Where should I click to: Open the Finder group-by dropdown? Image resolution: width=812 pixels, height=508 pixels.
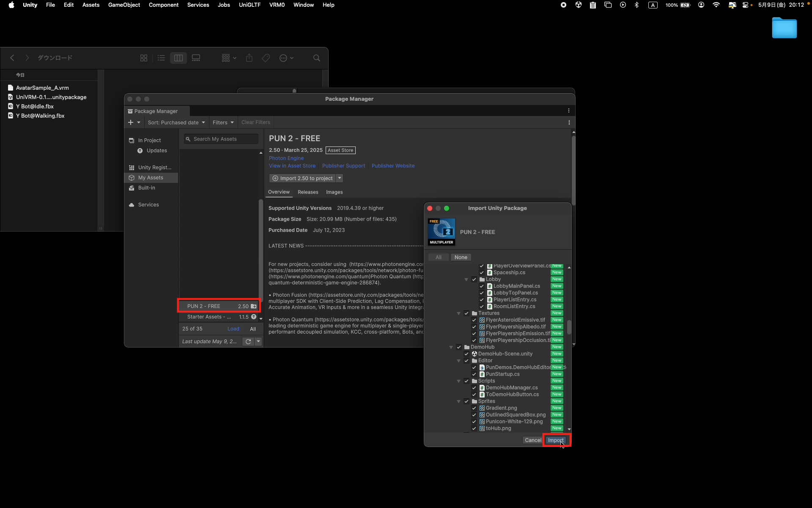point(229,58)
